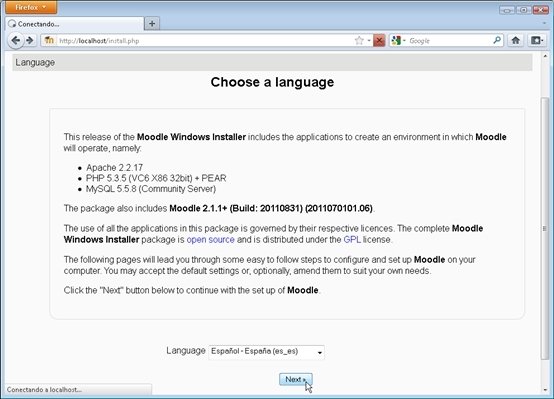This screenshot has width=554, height=399.
Task: Click the Conectando a localhost status text
Action: [x=44, y=389]
